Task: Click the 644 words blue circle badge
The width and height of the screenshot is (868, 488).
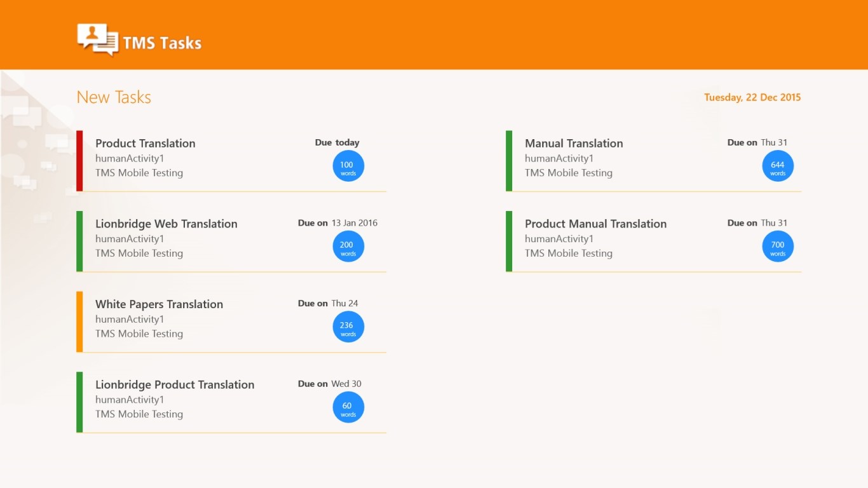Action: click(x=778, y=166)
